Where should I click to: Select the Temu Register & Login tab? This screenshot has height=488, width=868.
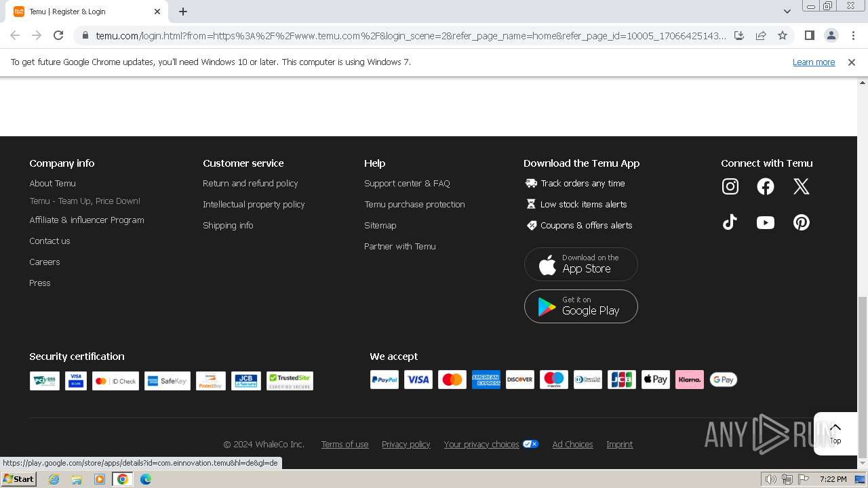click(x=87, y=12)
